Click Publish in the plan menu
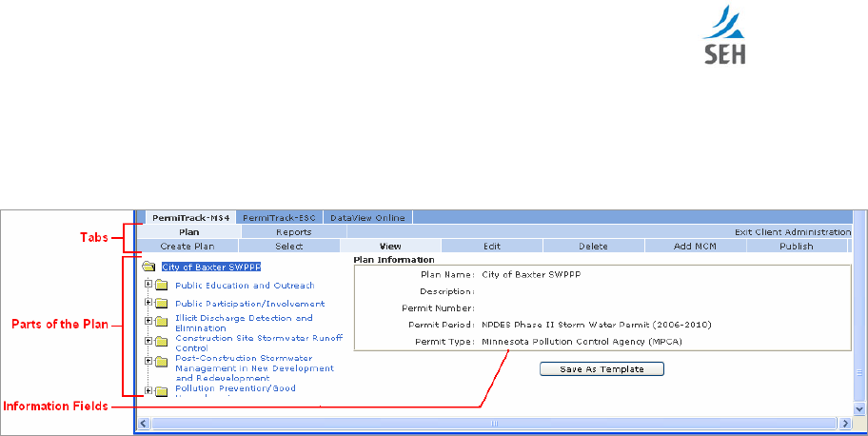This screenshot has width=868, height=436. tap(797, 246)
